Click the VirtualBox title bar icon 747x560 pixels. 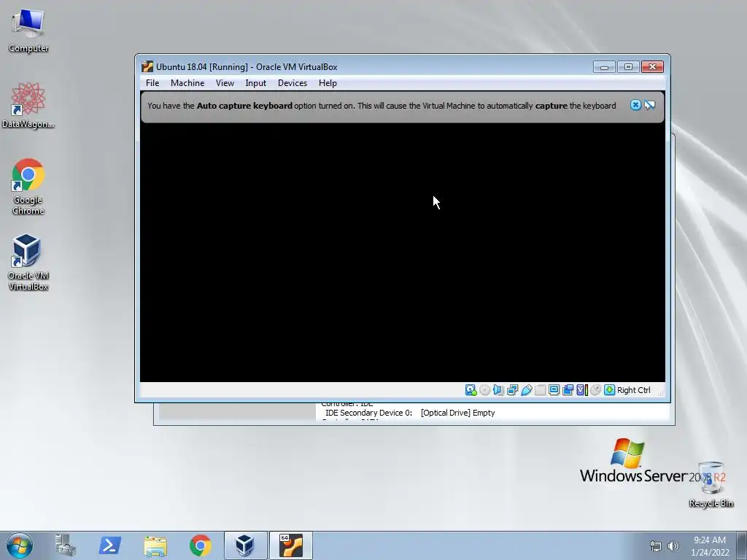click(x=147, y=66)
